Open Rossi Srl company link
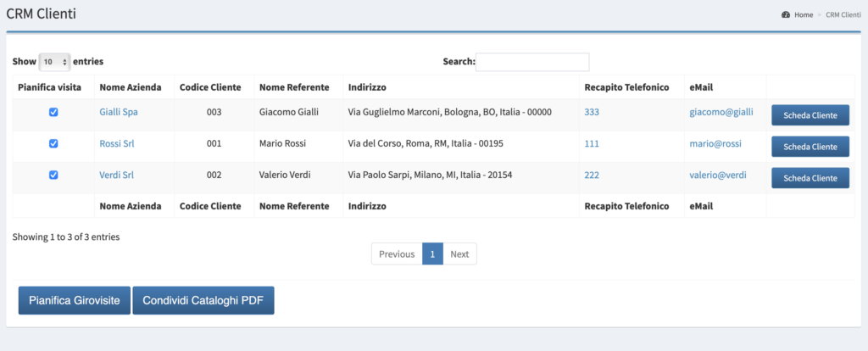This screenshot has width=868, height=351. tap(117, 143)
